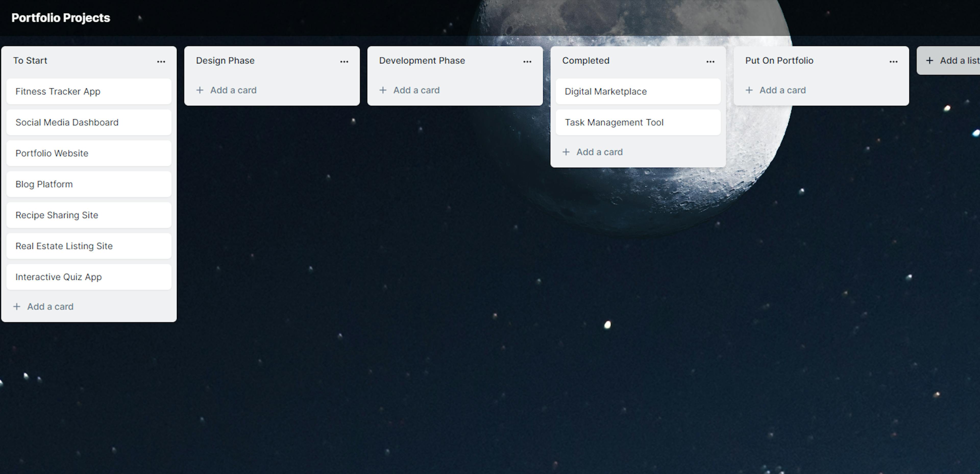Open the Social Media Dashboard card
This screenshot has height=474, width=980.
89,122
